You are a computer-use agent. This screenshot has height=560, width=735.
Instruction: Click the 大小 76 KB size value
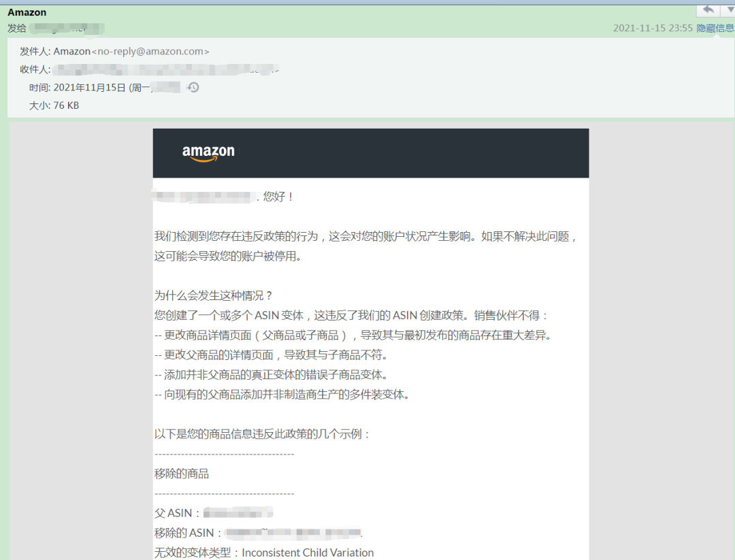66,105
